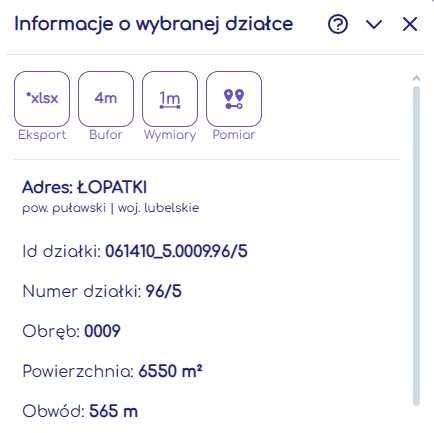The width and height of the screenshot is (434, 433).
Task: Click the scrollbar up arrow
Action: [416, 79]
